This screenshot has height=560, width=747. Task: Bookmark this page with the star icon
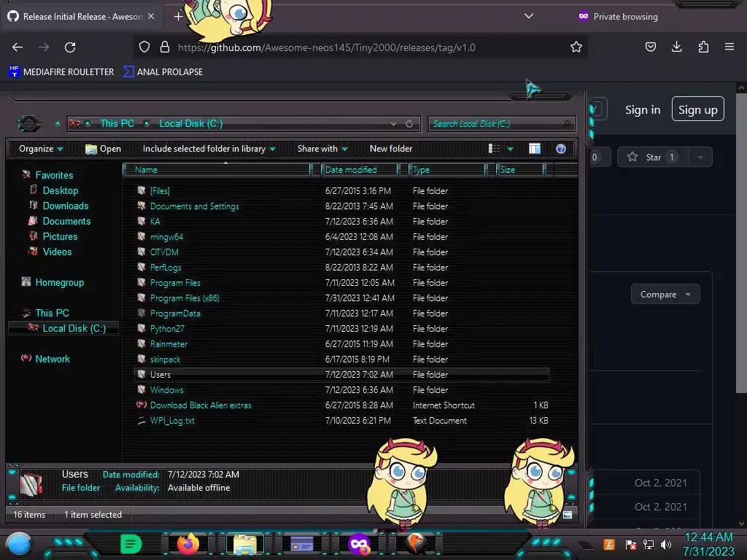(x=576, y=47)
